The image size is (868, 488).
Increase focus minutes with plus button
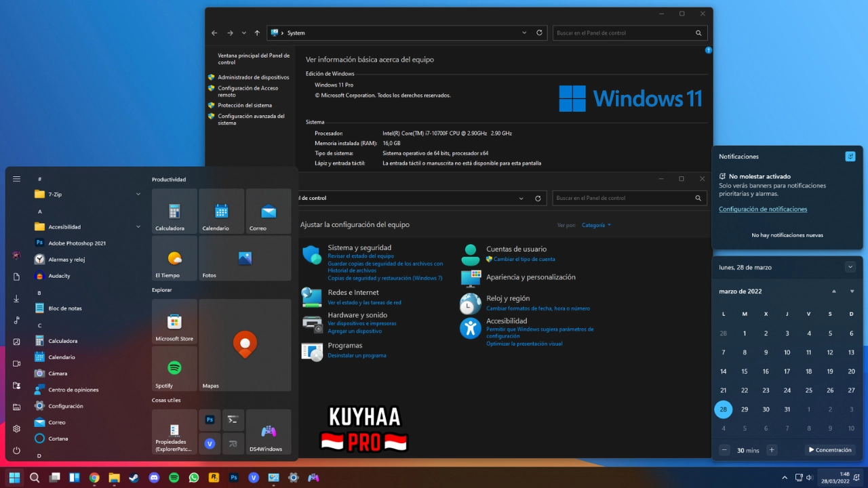(771, 450)
